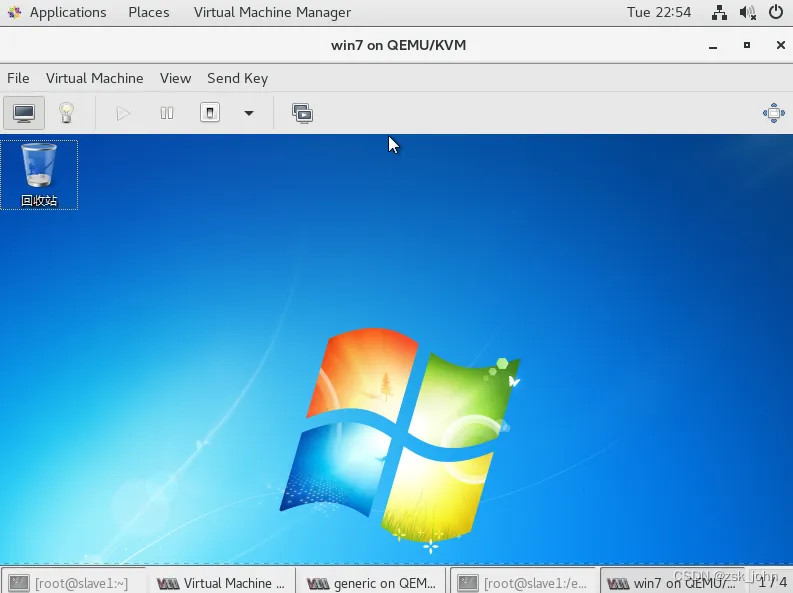This screenshot has height=593, width=793.
Task: Switch to generic on QEMU taskbar window
Action: pos(371,583)
